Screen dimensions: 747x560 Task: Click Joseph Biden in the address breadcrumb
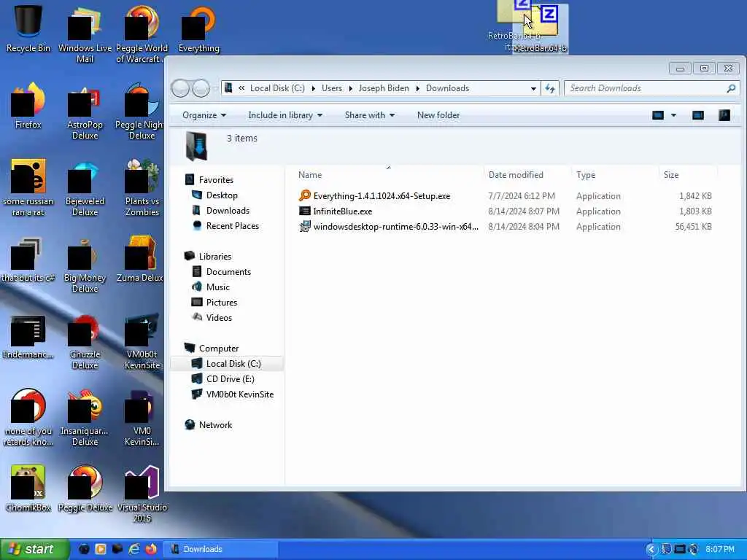384,88
